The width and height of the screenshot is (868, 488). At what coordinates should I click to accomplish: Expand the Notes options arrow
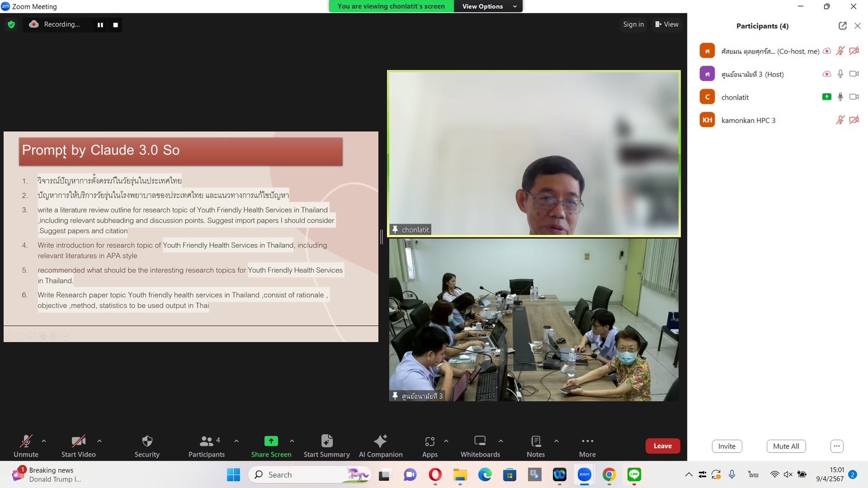pos(556,441)
